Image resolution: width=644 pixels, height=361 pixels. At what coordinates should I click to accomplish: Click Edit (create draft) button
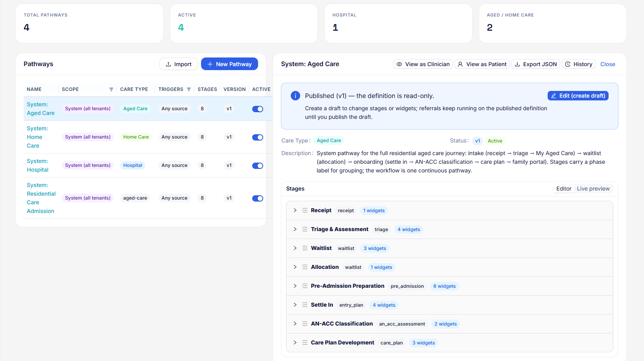pyautogui.click(x=578, y=96)
